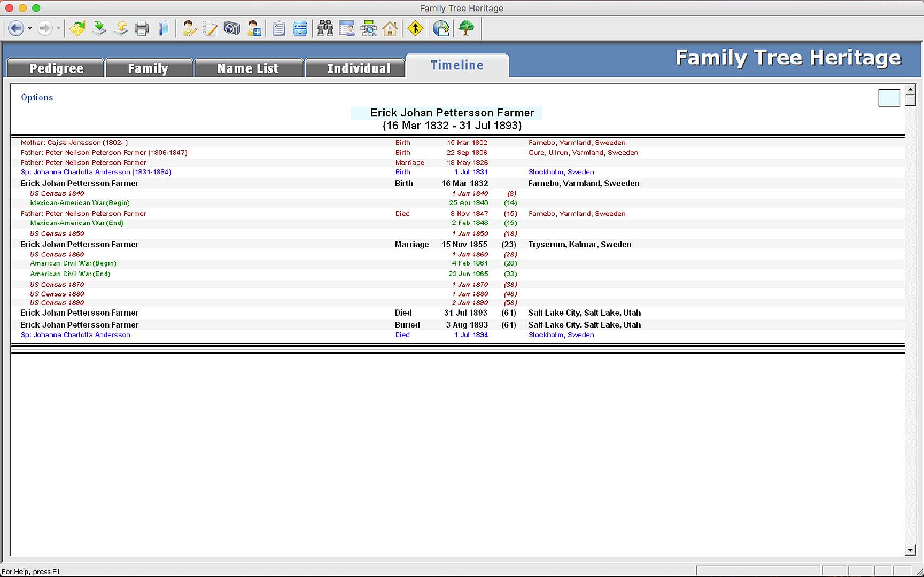Click the open file folder icon
924x577 pixels.
click(77, 28)
